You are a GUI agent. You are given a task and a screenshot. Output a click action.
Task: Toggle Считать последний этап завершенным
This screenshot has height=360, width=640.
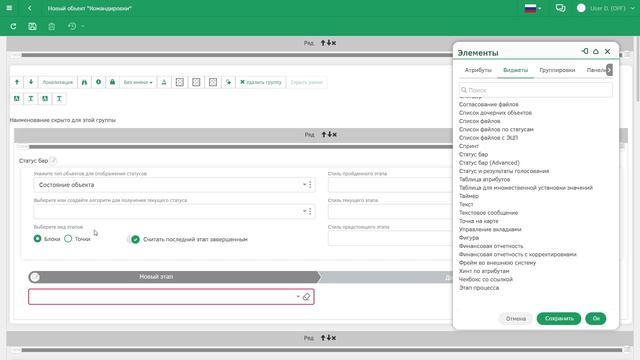133,239
